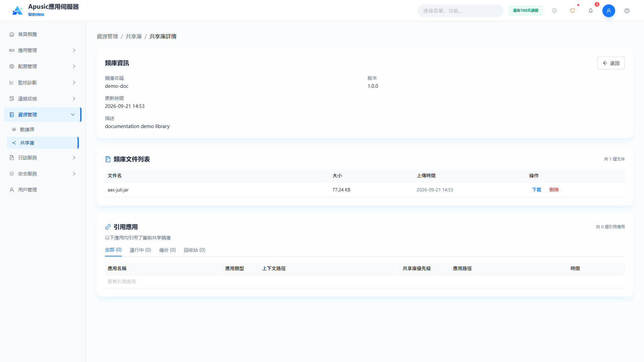Click the 共享庫詳情 breadcrumb text

pos(163,36)
